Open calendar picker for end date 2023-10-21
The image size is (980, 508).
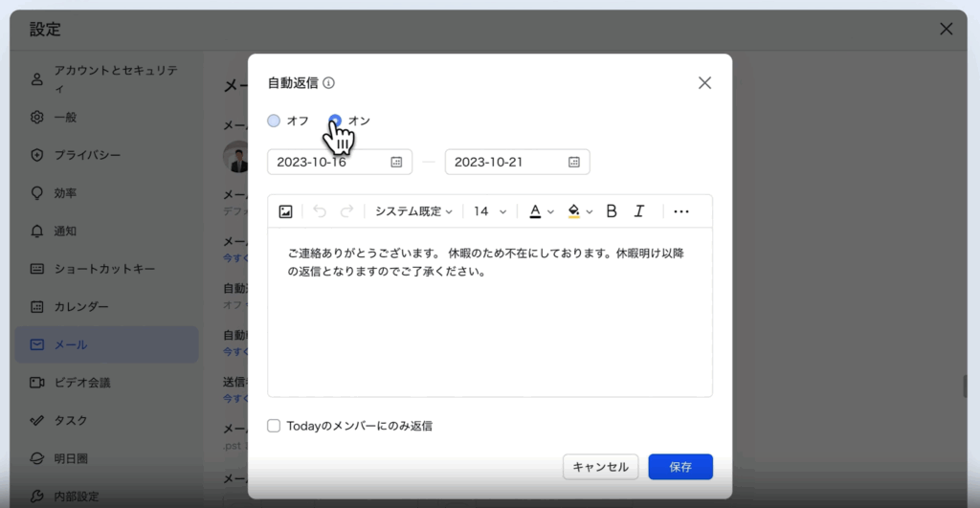click(574, 163)
